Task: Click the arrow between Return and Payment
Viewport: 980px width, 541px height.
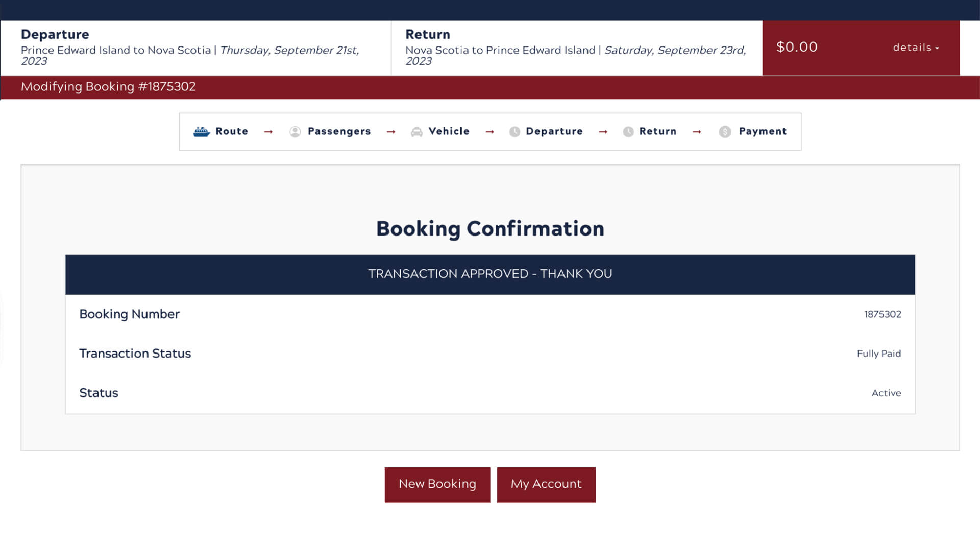Action: point(697,131)
